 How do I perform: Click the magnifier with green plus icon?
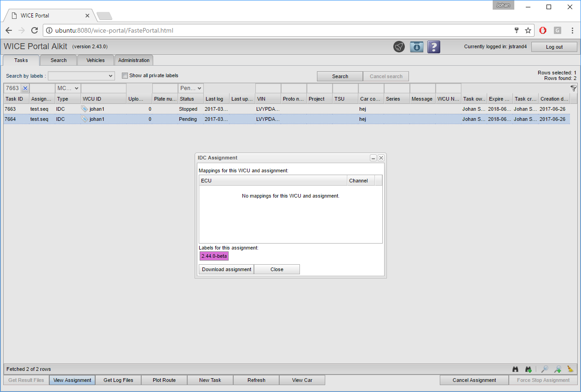click(x=558, y=369)
